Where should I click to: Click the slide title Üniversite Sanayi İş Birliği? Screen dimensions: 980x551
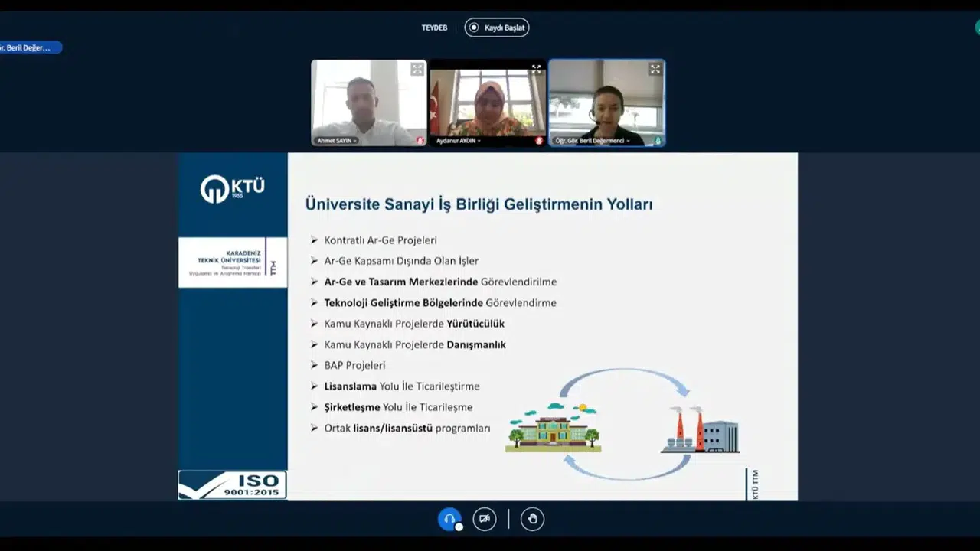[x=479, y=204]
